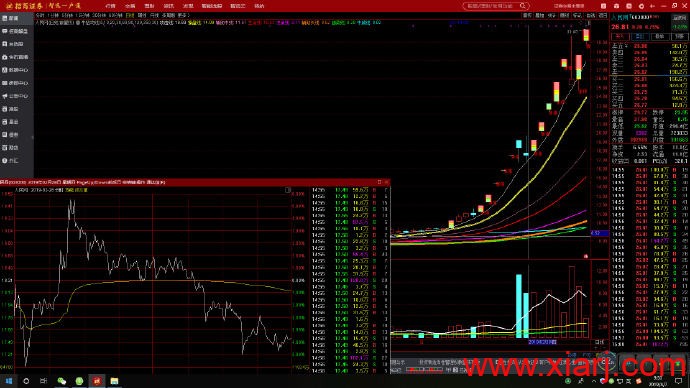The width and height of the screenshot is (690, 388).
Task: Switch the chart to the 日线 period
Action: (130, 15)
